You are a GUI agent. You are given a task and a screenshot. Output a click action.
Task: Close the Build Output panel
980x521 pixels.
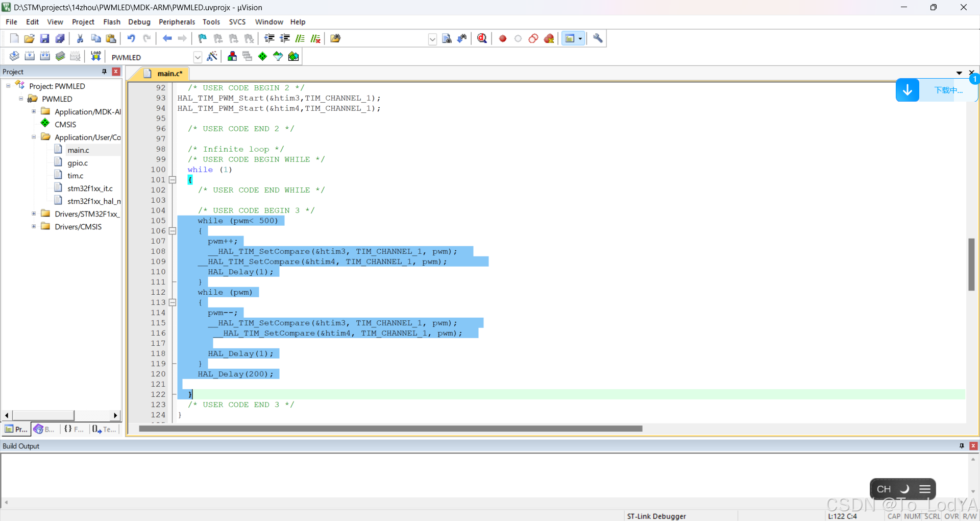(x=973, y=446)
